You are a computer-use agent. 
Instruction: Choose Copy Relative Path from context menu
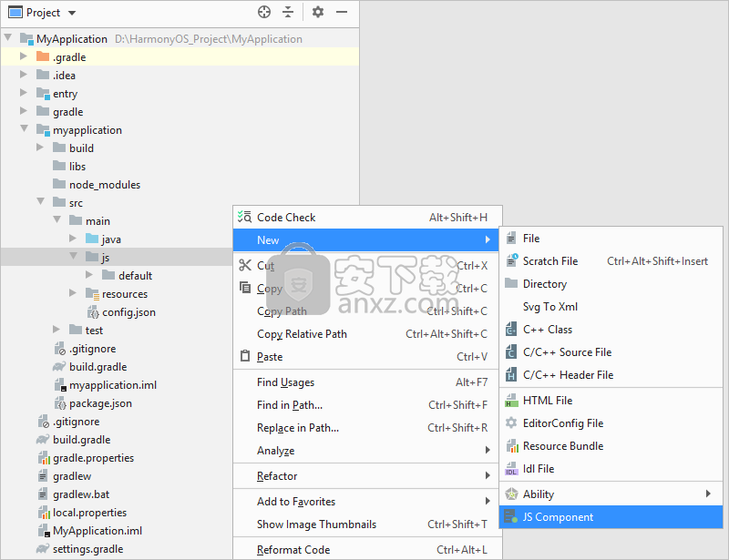point(367,333)
